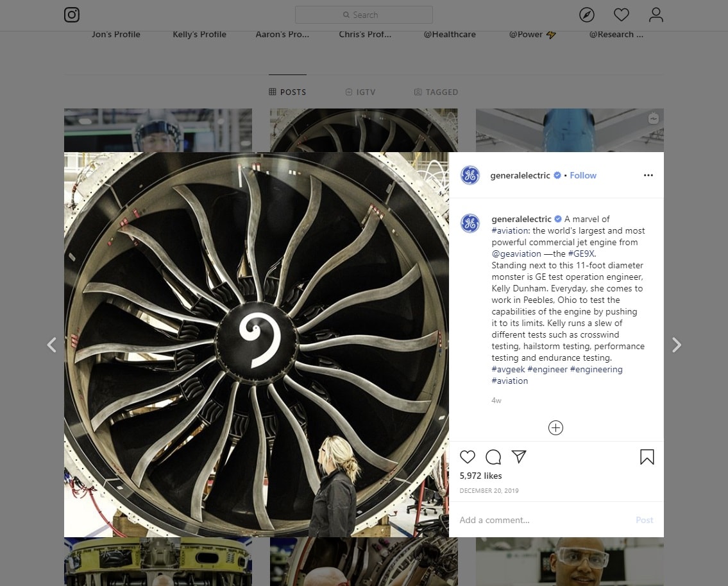Go back using the left chevron arrow
The image size is (728, 586).
coord(52,345)
